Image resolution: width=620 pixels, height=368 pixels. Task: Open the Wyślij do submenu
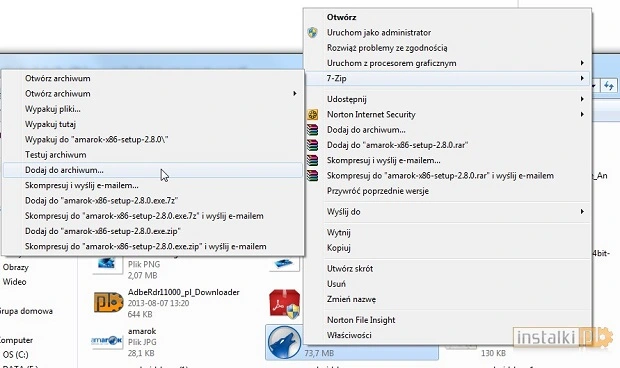pos(447,212)
